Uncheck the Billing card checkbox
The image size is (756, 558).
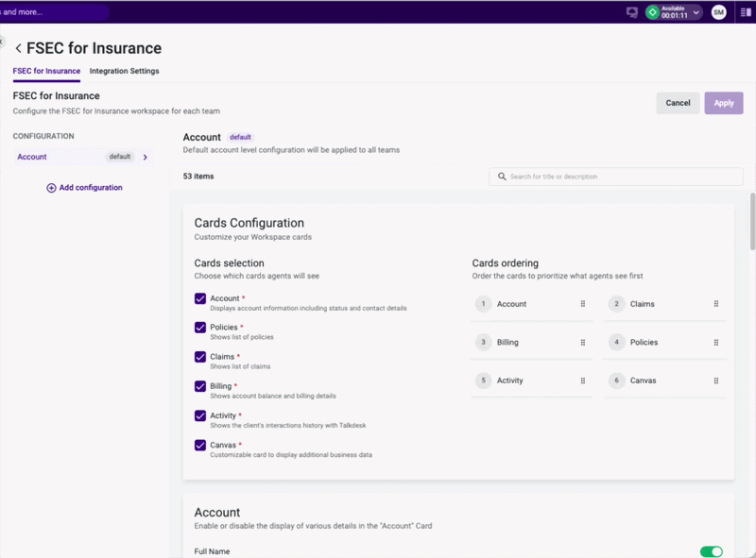point(200,386)
